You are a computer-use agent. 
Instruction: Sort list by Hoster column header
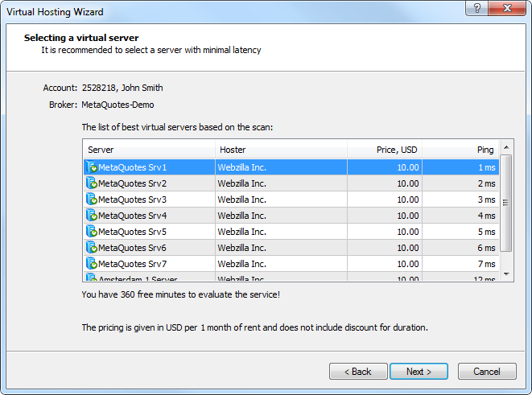point(281,150)
